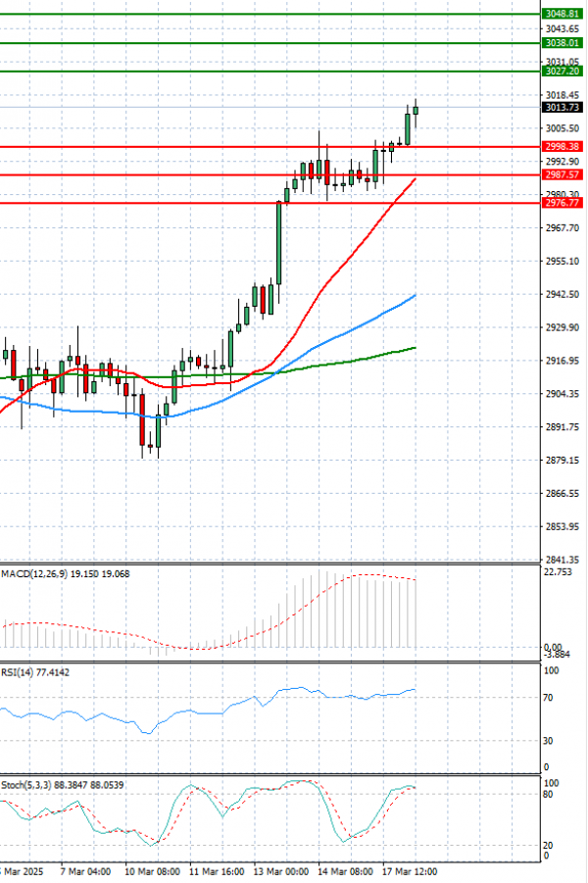Click the 2967.70 price scale value
Image resolution: width=588 pixels, height=883 pixels.
[x=563, y=227]
